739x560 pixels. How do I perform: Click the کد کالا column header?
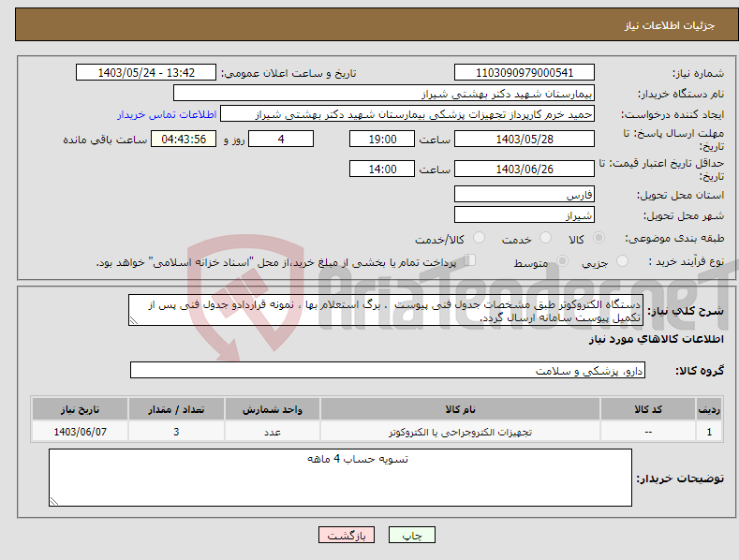[x=648, y=409]
